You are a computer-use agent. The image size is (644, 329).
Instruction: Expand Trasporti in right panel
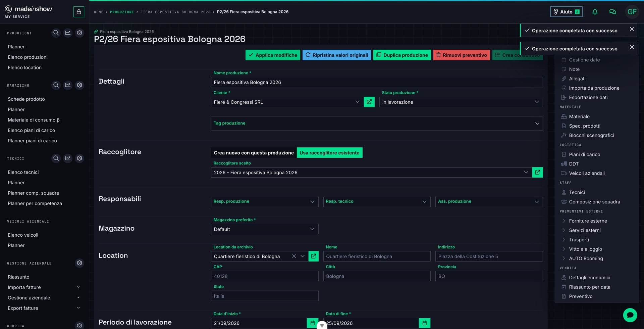coord(579,240)
